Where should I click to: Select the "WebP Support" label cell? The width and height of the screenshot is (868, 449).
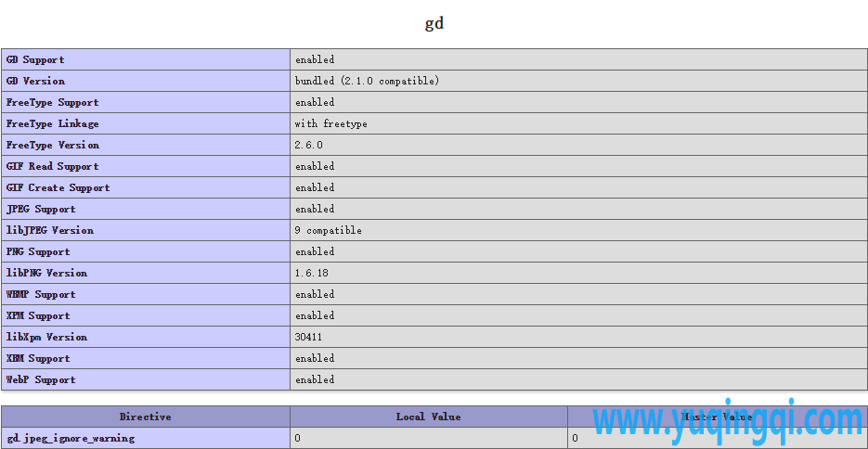point(146,379)
